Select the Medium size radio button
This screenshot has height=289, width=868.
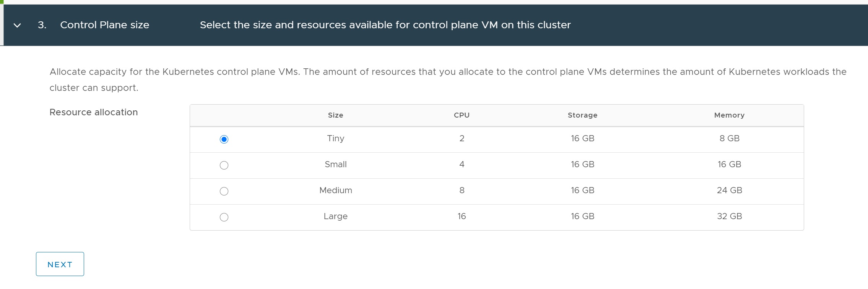tap(224, 191)
